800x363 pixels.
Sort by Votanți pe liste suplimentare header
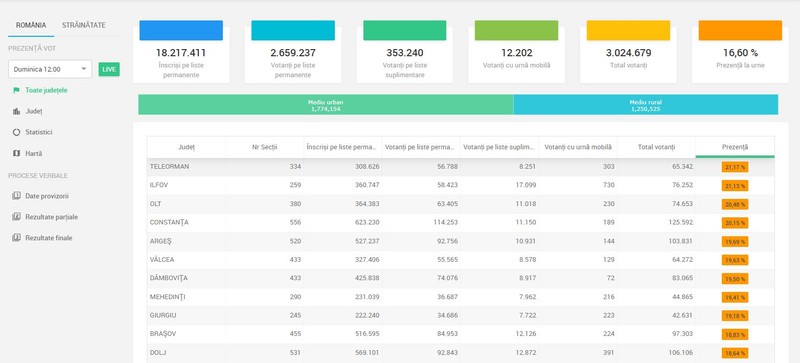[x=499, y=147]
